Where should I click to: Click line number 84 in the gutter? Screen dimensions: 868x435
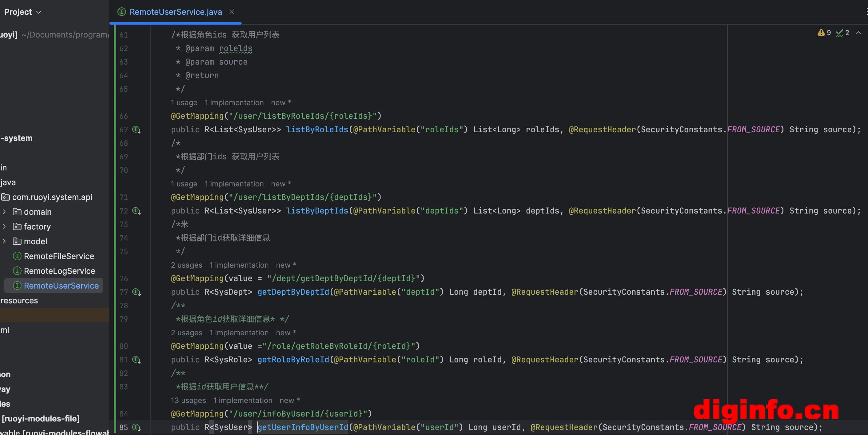click(124, 414)
